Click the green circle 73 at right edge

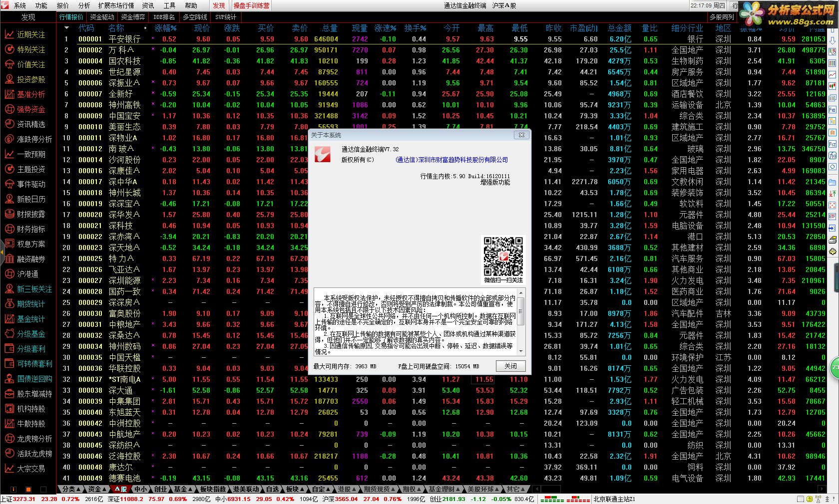point(835,367)
